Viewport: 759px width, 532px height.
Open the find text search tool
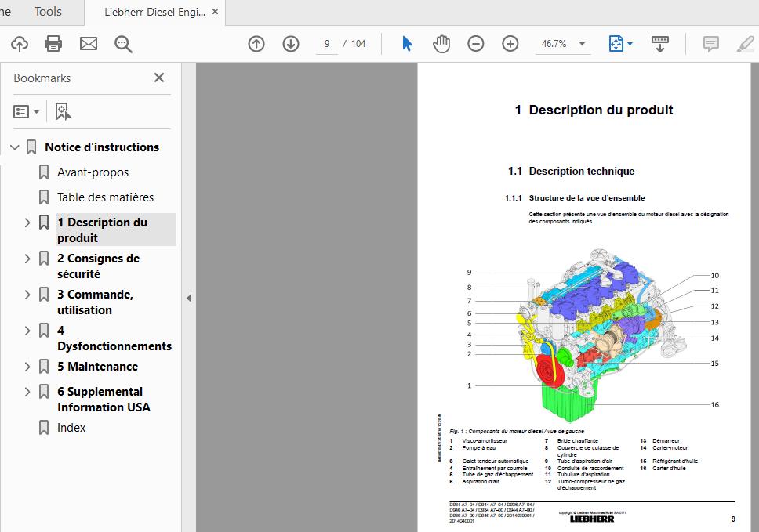click(123, 44)
